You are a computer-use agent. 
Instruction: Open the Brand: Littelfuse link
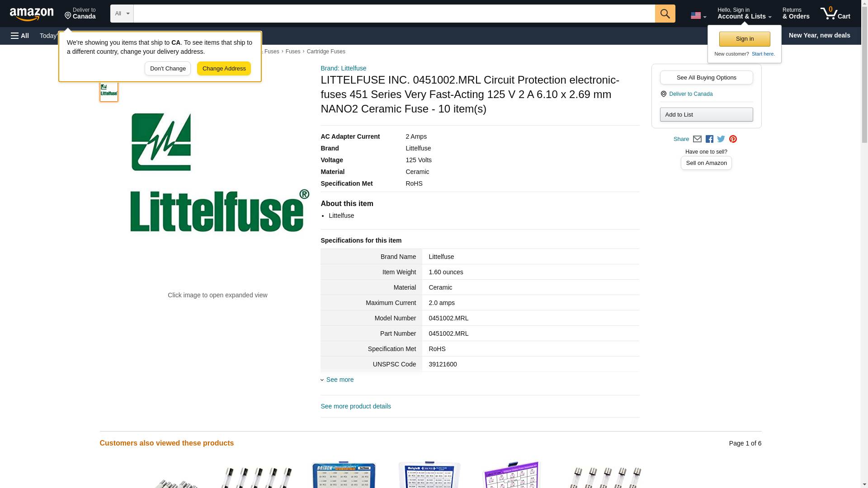(x=343, y=68)
